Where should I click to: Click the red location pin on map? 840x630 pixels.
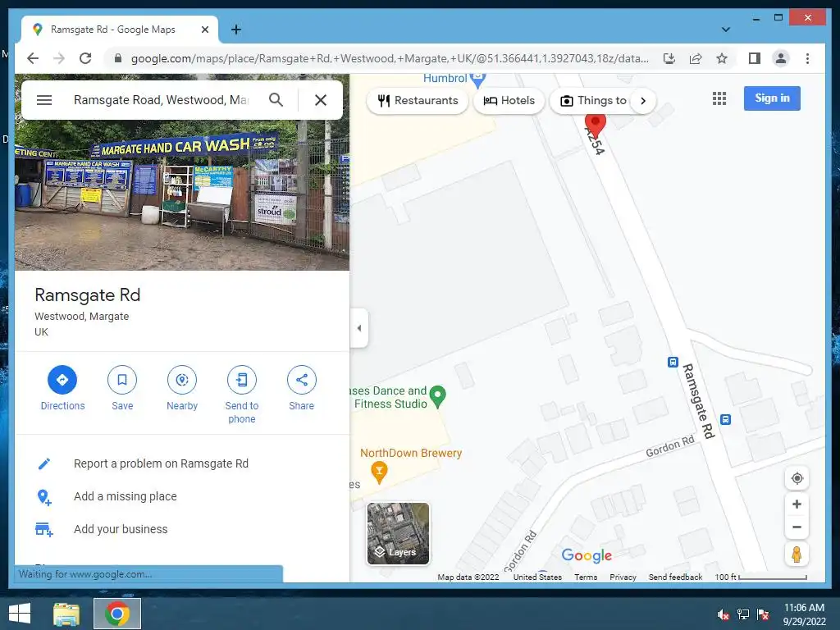click(x=595, y=125)
